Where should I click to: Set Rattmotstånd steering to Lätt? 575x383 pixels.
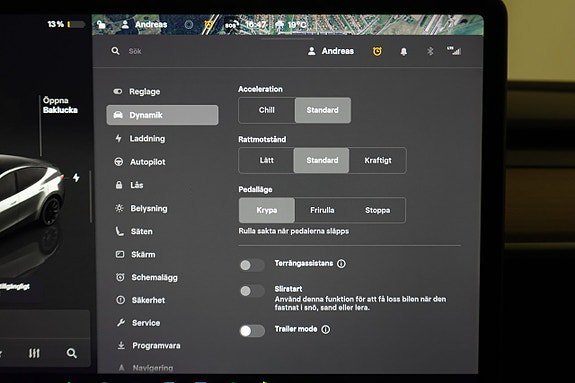point(266,160)
